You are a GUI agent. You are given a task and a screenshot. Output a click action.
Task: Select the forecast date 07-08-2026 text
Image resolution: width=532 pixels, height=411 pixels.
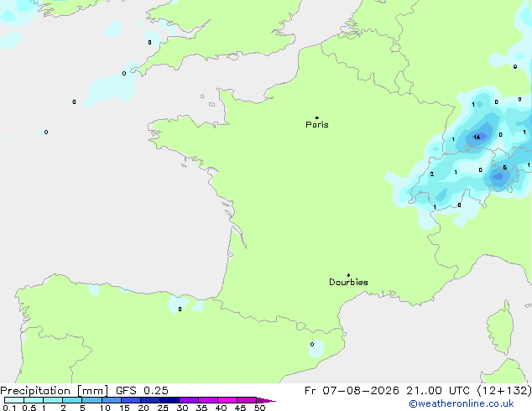point(361,391)
